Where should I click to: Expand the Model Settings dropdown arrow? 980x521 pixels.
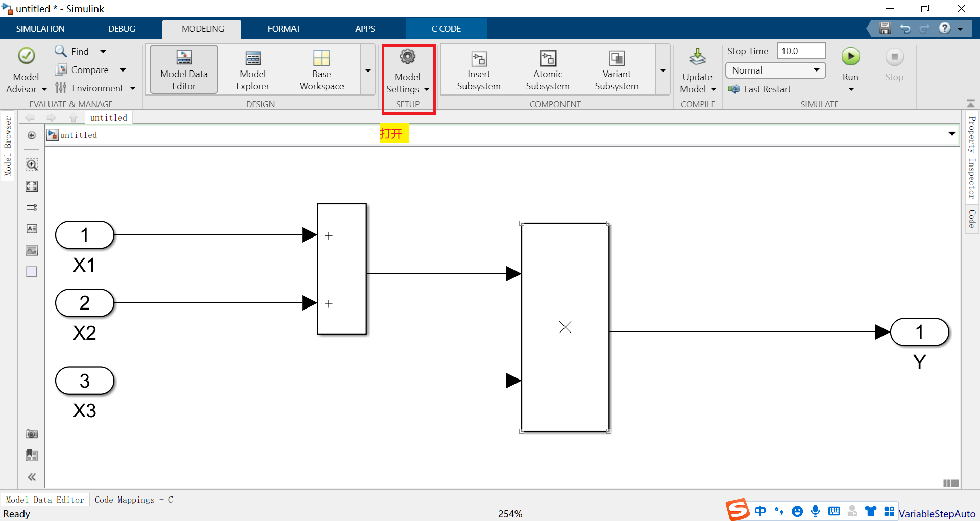pos(427,89)
